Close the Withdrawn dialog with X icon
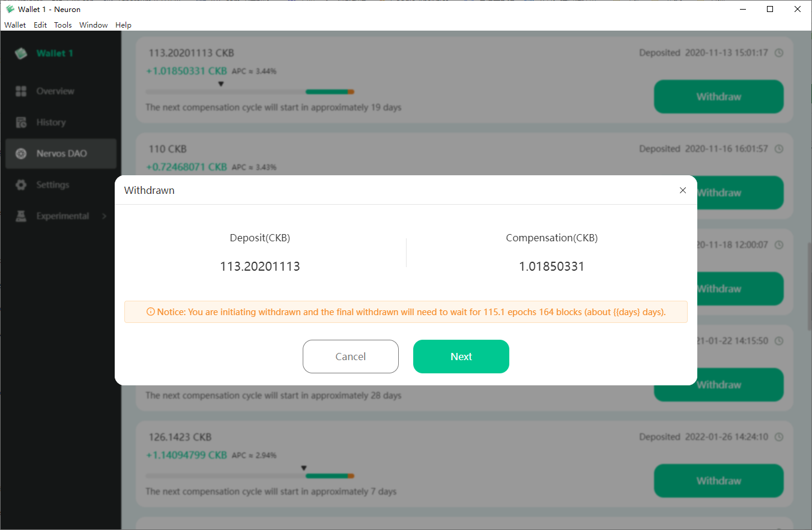Screen dimensions: 812x530 tap(682, 190)
